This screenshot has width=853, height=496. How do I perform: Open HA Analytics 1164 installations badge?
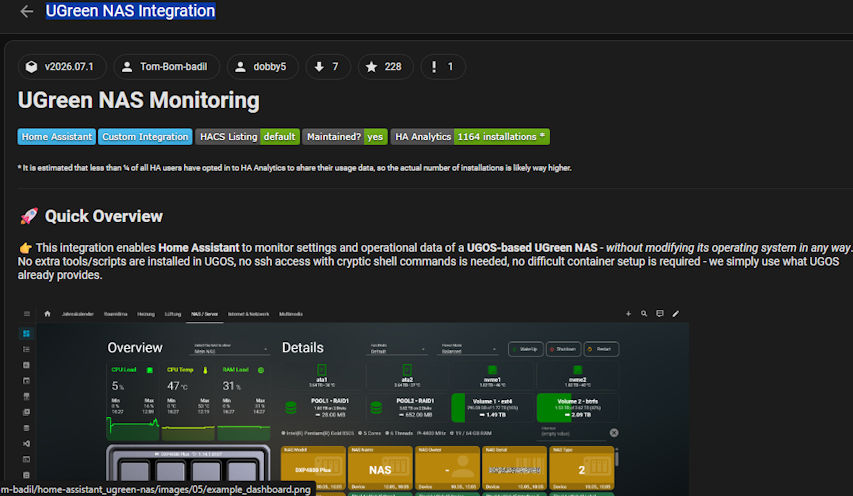470,137
